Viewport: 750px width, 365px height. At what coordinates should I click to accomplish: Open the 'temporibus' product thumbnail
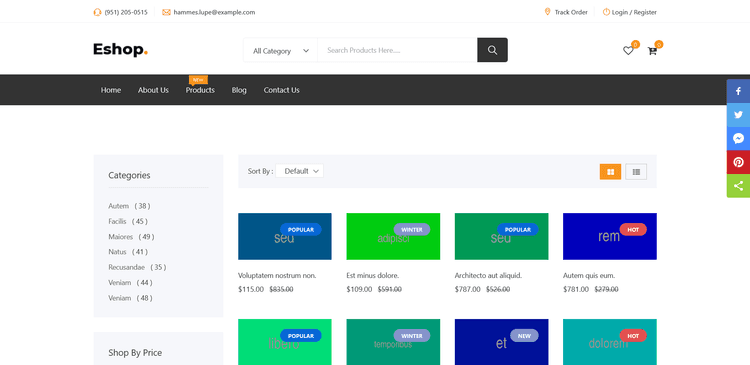click(x=393, y=342)
